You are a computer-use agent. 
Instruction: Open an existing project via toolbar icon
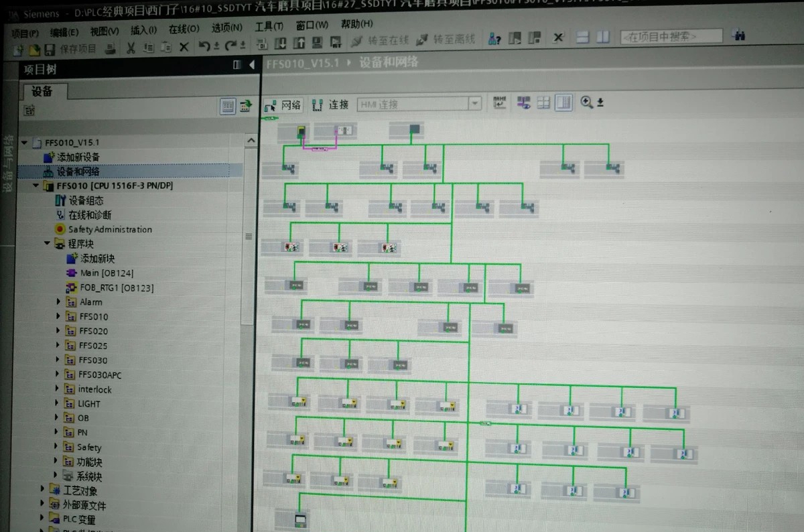click(x=33, y=49)
